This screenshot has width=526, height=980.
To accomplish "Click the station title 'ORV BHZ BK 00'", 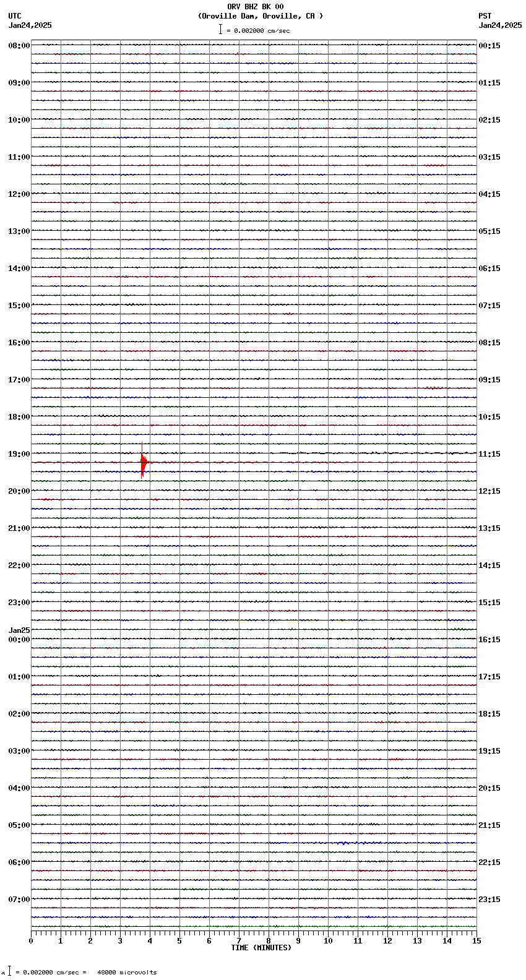I will [x=256, y=7].
